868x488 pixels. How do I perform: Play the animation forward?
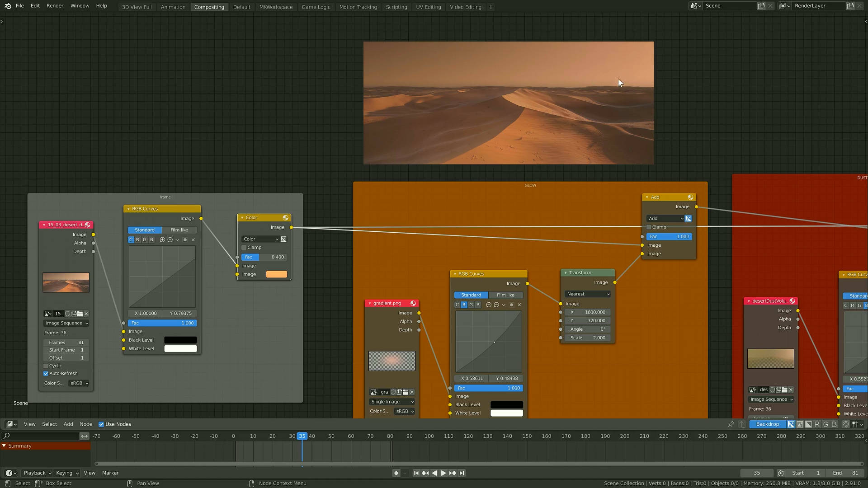(443, 473)
